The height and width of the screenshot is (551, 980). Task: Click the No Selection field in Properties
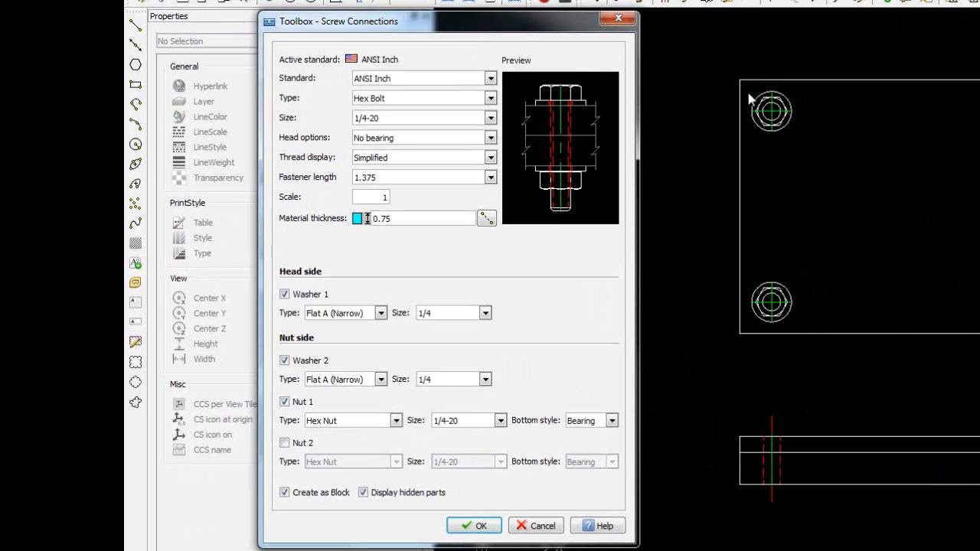coord(205,41)
